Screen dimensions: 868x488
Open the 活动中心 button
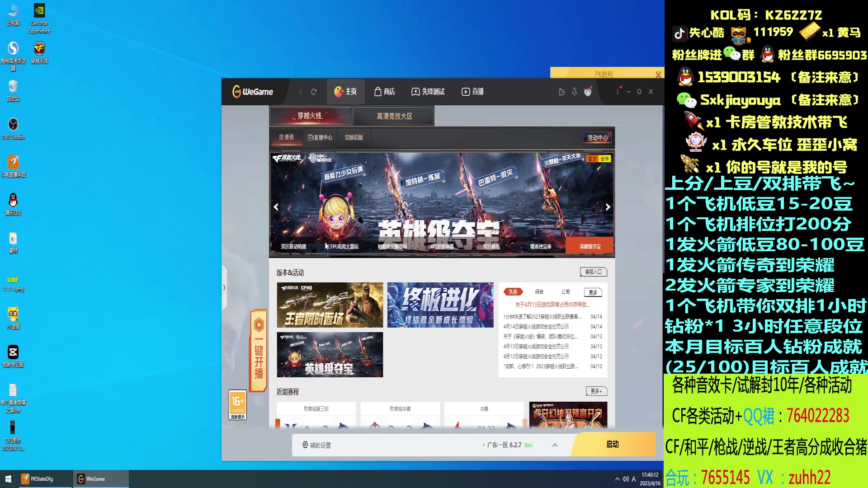pos(597,138)
